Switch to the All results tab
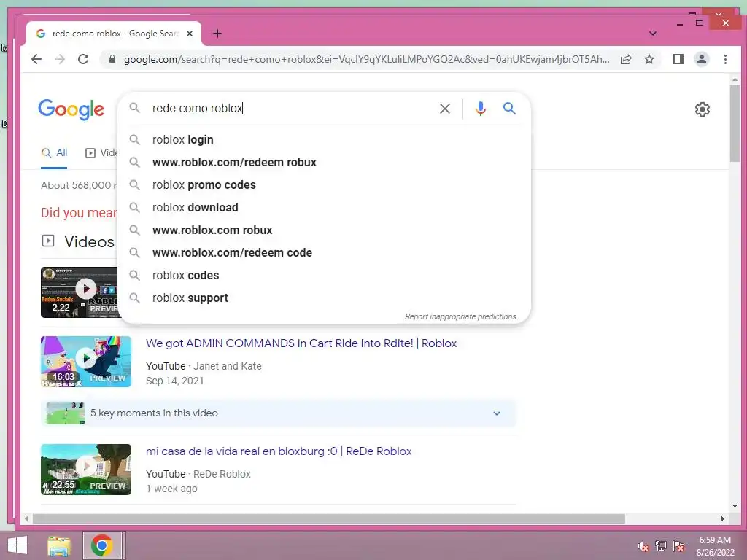This screenshot has width=747, height=560. pyautogui.click(x=54, y=153)
